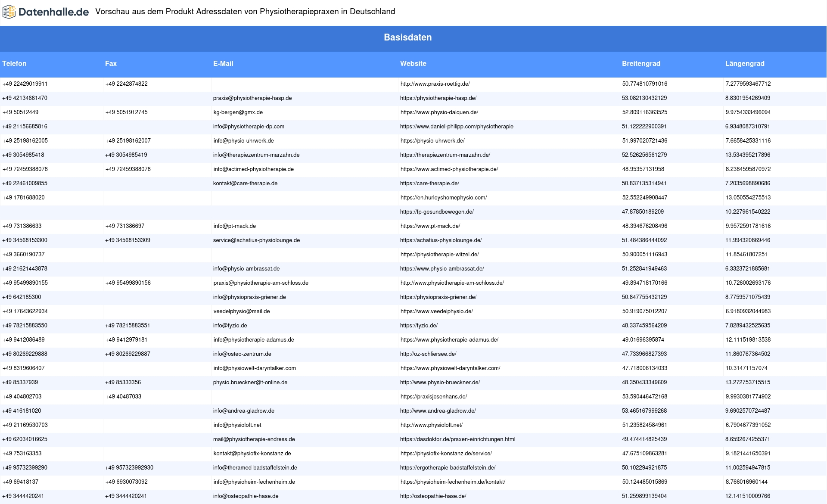Click email kontakt@care-therapie.de
827x504 pixels.
pyautogui.click(x=245, y=184)
